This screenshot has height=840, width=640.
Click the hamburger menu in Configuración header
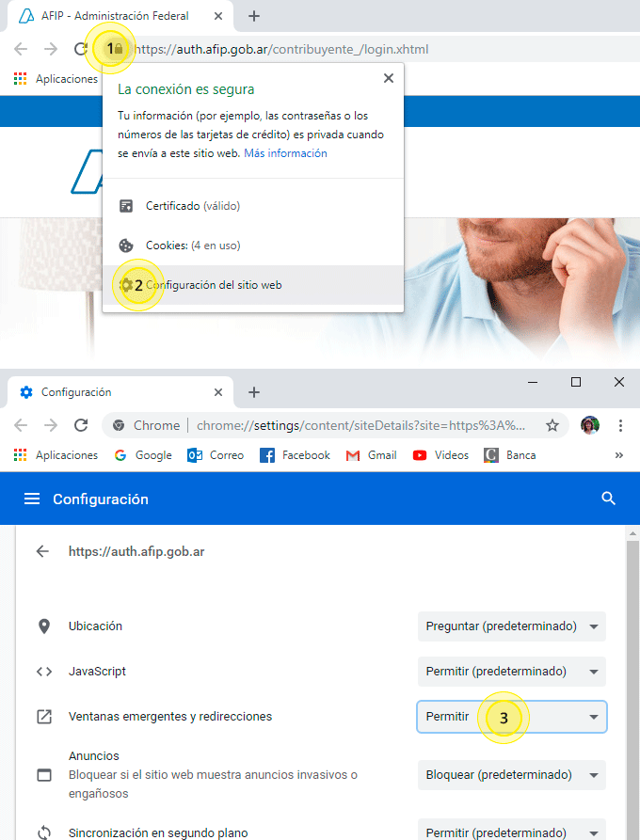click(x=32, y=499)
